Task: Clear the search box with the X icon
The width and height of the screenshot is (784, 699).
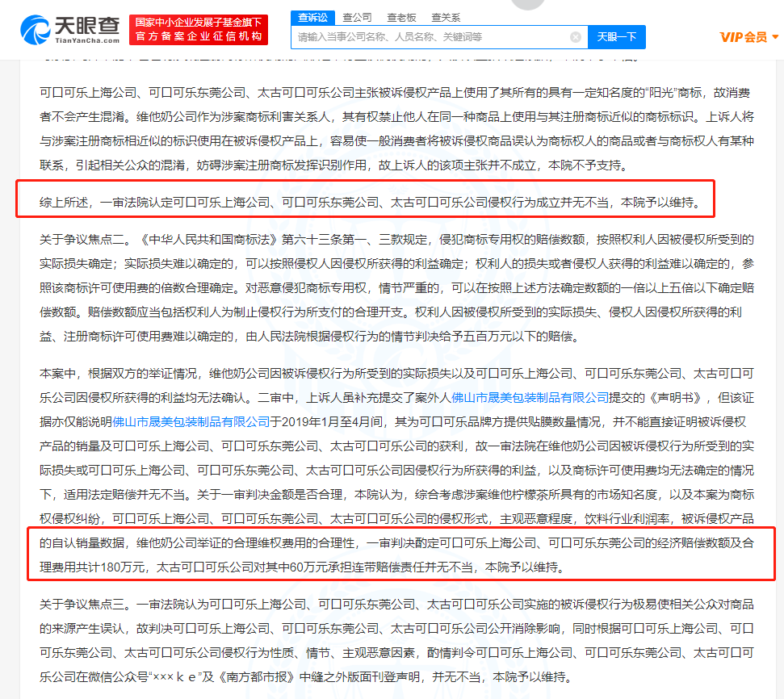Action: [576, 37]
